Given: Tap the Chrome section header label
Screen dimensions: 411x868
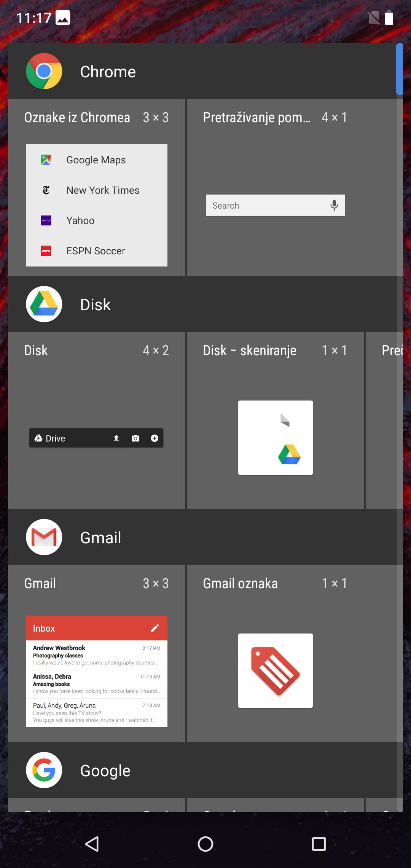Looking at the screenshot, I should pos(108,72).
